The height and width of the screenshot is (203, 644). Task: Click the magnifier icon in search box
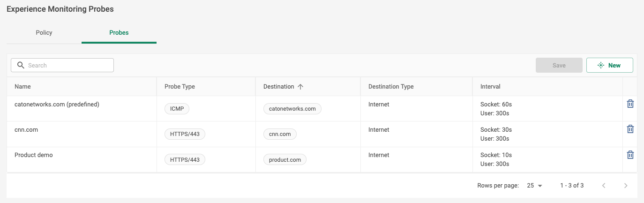coord(21,65)
